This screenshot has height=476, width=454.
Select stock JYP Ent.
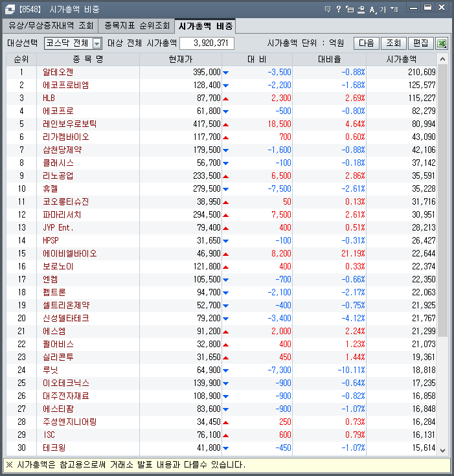[x=58, y=228]
